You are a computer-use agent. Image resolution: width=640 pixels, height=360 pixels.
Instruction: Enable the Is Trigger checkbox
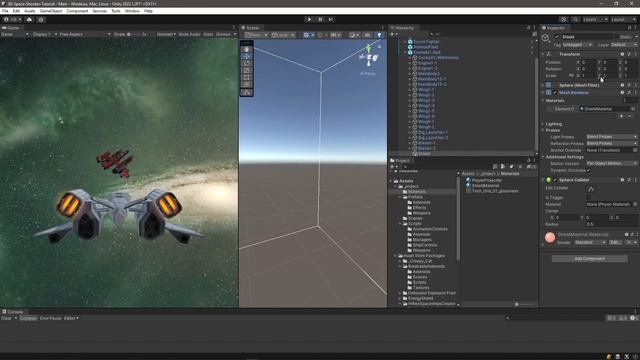(589, 197)
